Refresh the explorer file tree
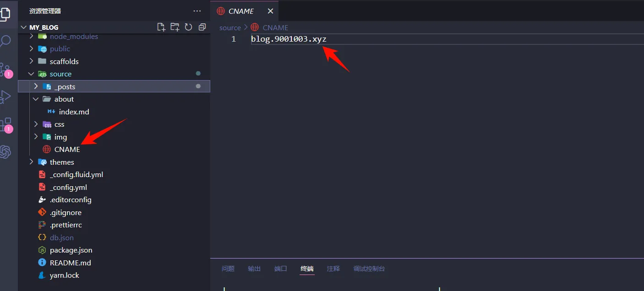The height and width of the screenshot is (291, 644). pyautogui.click(x=188, y=27)
